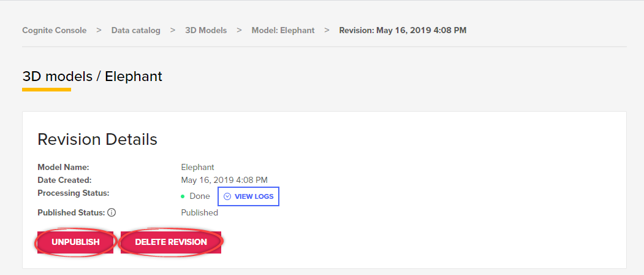Screen dimensions: 644x275
Task: Click the Revision Details heading
Action: 97,139
